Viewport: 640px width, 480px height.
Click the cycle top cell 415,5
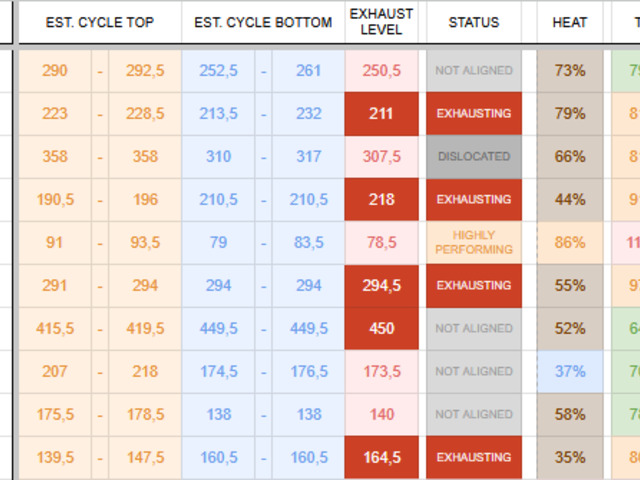pyautogui.click(x=54, y=328)
